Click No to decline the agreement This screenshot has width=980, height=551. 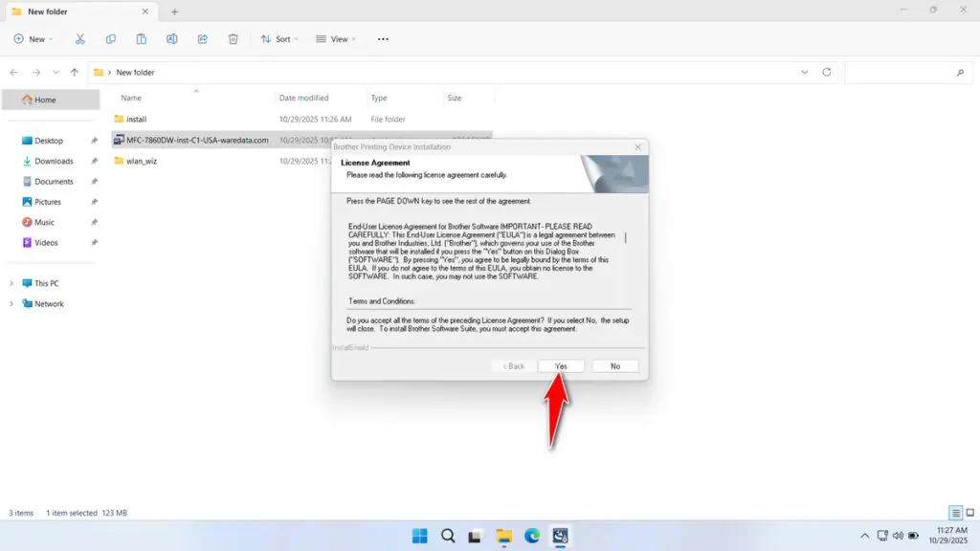[615, 365]
